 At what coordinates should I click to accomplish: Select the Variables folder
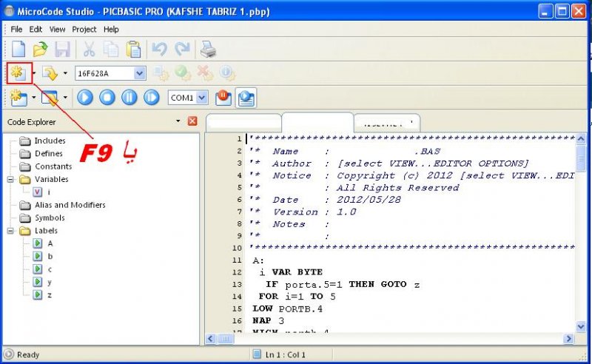[51, 179]
